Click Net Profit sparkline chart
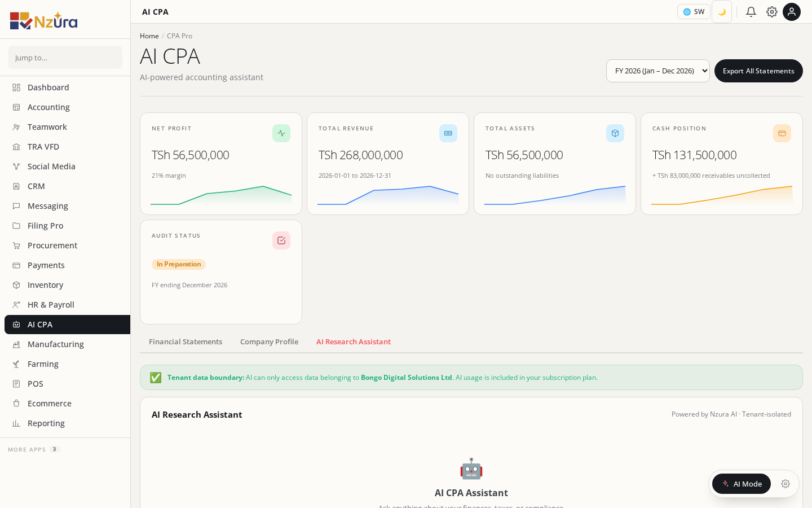812x508 pixels. 221,195
